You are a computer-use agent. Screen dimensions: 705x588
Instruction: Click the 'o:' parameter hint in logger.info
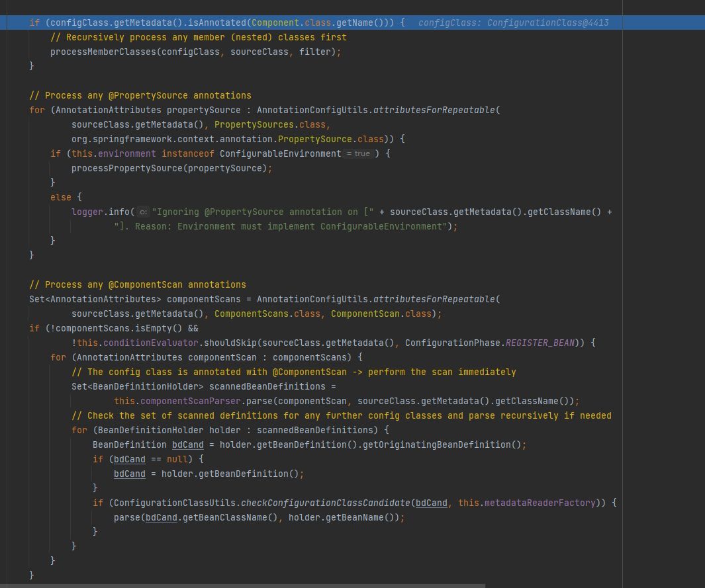click(x=143, y=212)
